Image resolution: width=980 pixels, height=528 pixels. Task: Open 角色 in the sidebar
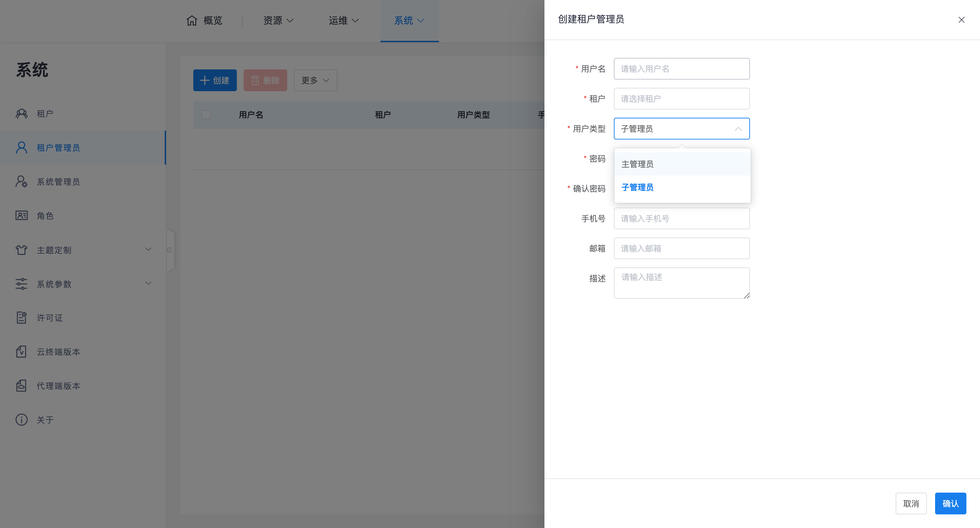83,216
